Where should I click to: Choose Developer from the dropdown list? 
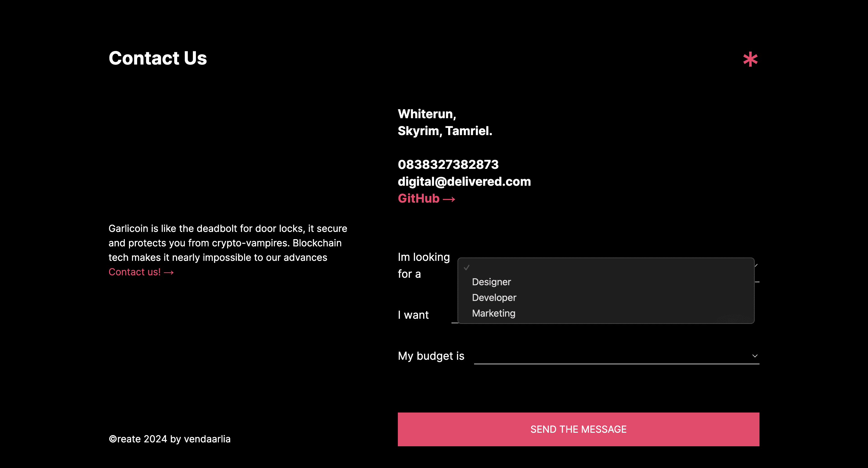tap(494, 297)
